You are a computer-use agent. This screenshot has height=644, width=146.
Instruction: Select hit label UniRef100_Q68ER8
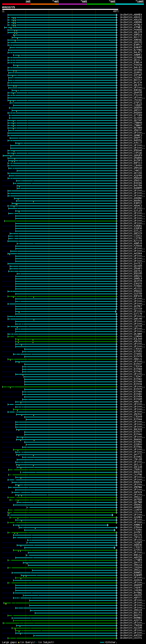coord(131,108)
